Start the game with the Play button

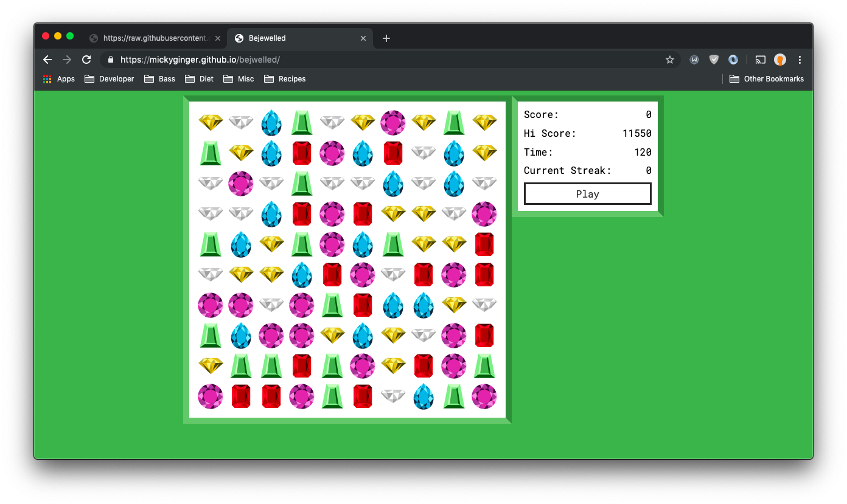click(x=588, y=194)
